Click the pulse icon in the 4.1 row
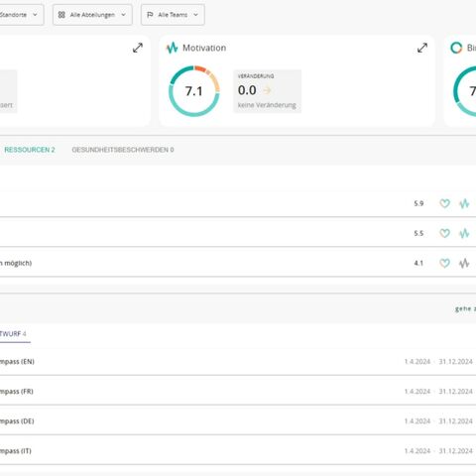 coord(464,263)
